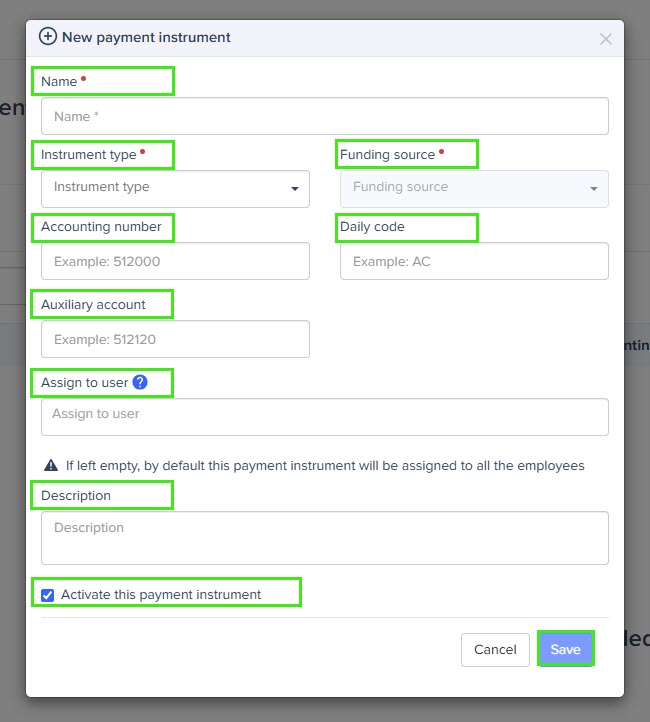
Task: Click the warning triangle icon above Description
Action: (51, 466)
